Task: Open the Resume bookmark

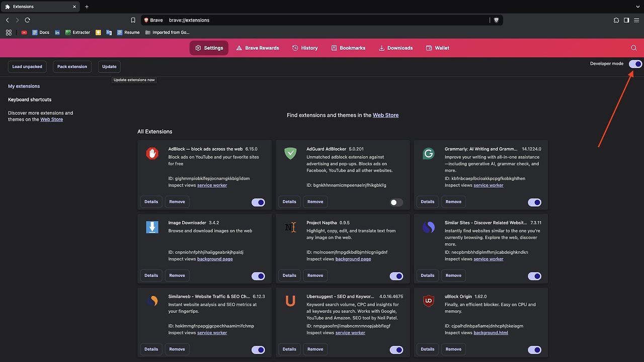Action: click(x=128, y=32)
